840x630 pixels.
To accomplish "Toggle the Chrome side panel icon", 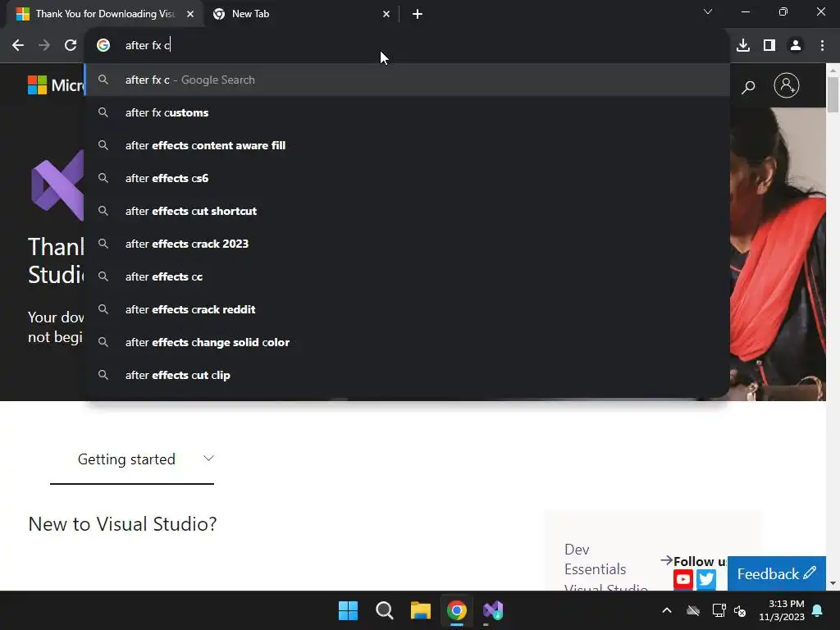I will pos(769,46).
